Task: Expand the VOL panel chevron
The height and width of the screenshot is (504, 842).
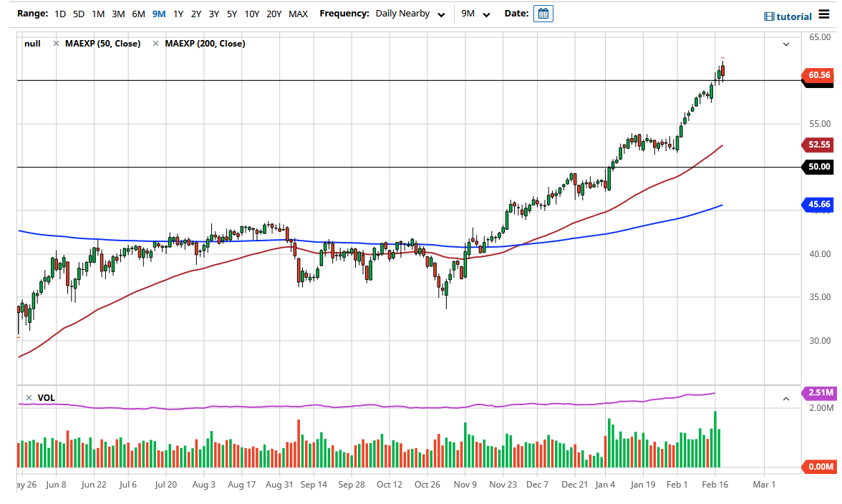Action: click(x=785, y=398)
